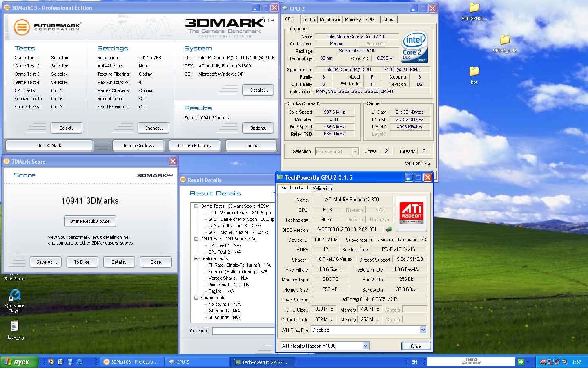Open the Start (пуск) menu
588x368 pixels.
(x=19, y=362)
